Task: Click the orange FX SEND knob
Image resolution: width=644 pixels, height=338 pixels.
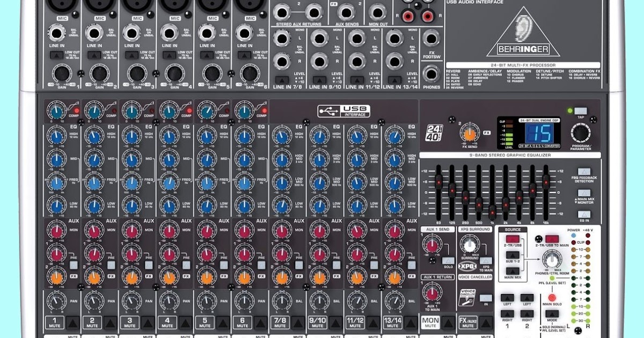Action: point(470,134)
